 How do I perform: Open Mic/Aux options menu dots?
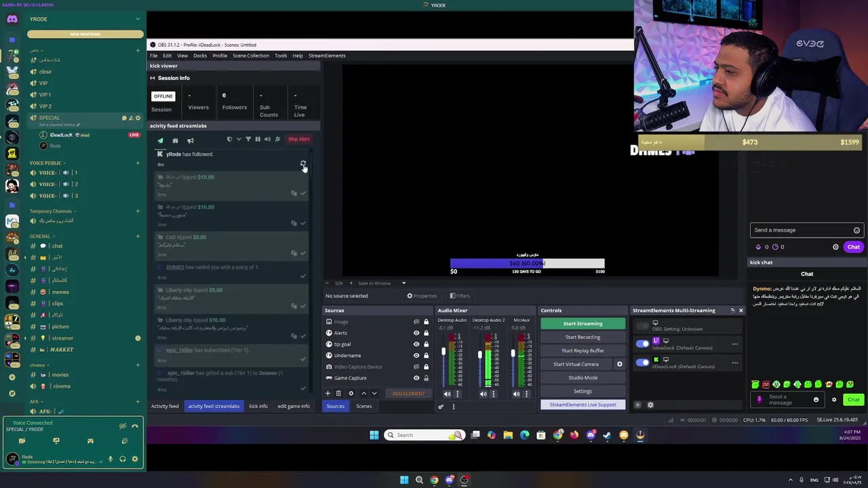(526, 394)
